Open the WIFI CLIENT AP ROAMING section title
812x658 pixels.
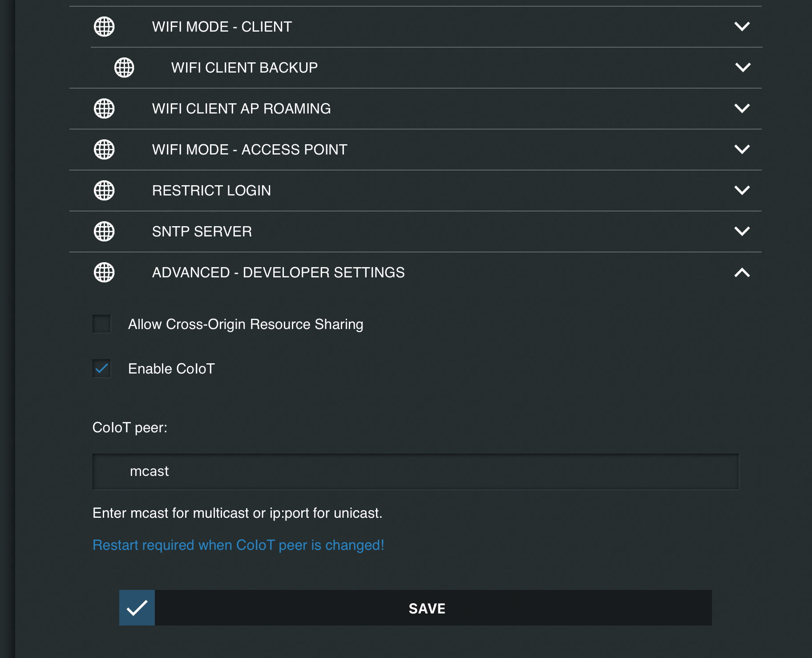pyautogui.click(x=241, y=109)
